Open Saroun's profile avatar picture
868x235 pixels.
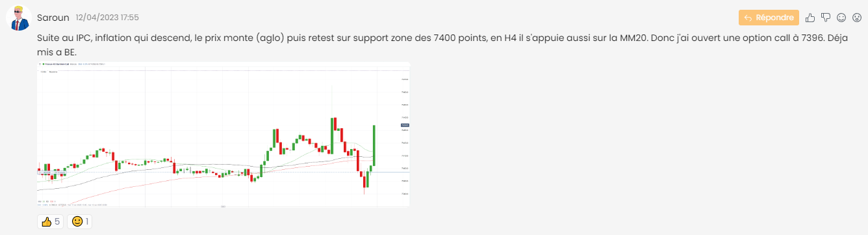tap(19, 18)
